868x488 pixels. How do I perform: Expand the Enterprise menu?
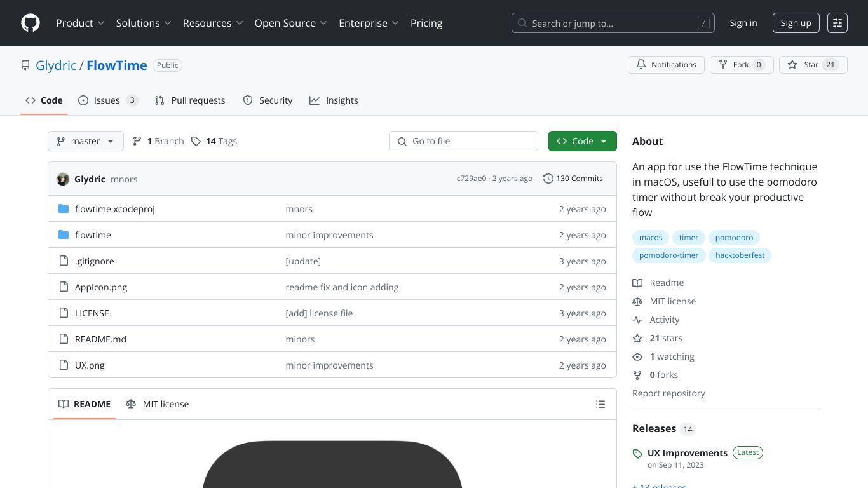(369, 23)
